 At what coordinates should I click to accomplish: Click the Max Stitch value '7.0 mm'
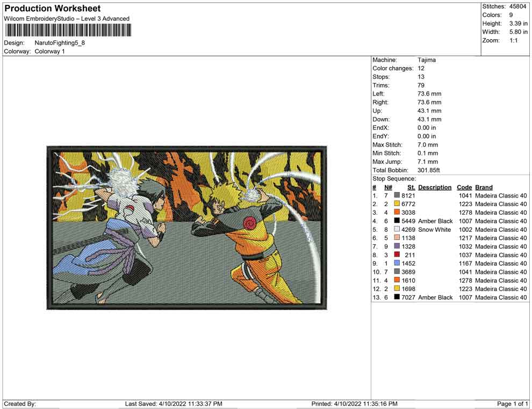coord(428,145)
